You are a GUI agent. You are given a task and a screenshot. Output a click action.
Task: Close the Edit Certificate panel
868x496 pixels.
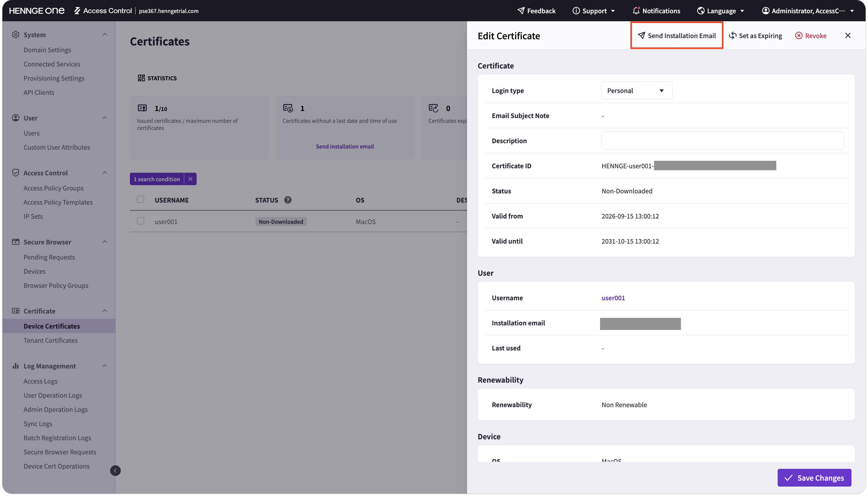[x=848, y=35]
